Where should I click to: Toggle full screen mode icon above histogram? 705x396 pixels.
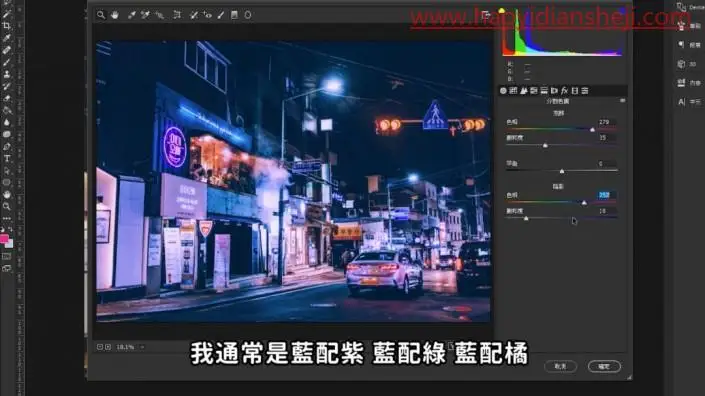click(x=486, y=15)
